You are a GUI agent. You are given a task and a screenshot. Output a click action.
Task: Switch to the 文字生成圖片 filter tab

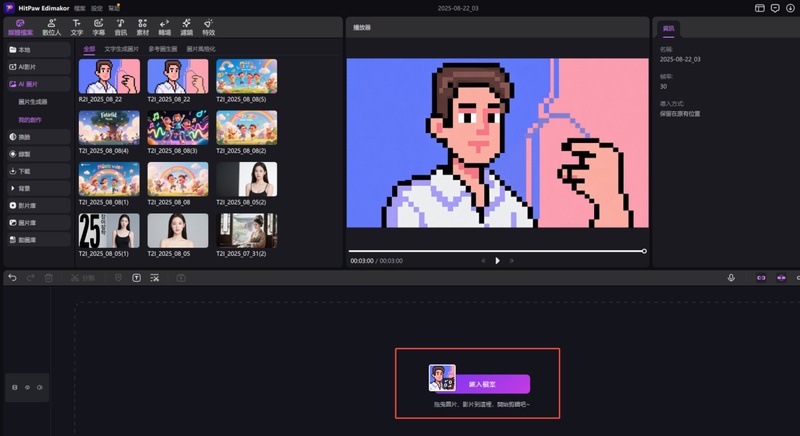(x=121, y=49)
